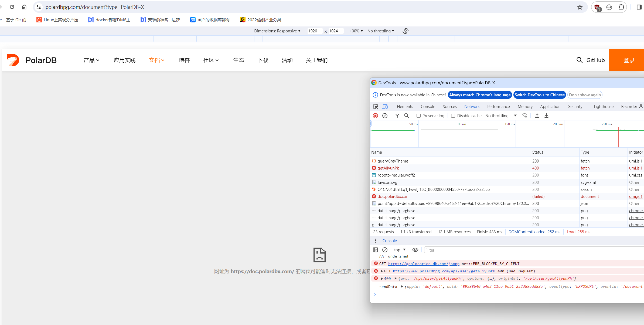Switch to the Console tab in DevTools top bar
Image resolution: width=644 pixels, height=325 pixels.
[x=428, y=107]
